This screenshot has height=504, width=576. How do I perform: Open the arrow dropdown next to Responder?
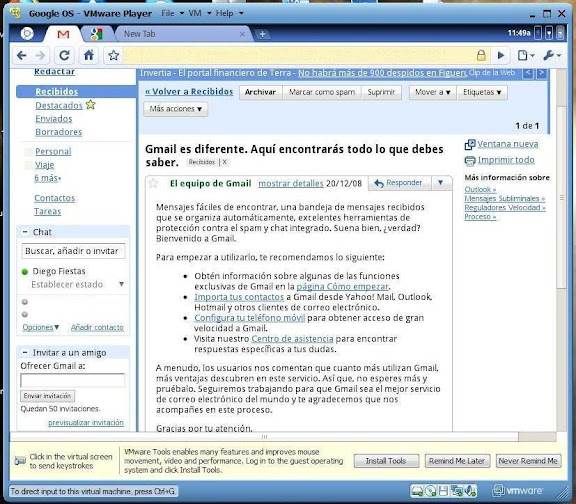440,183
